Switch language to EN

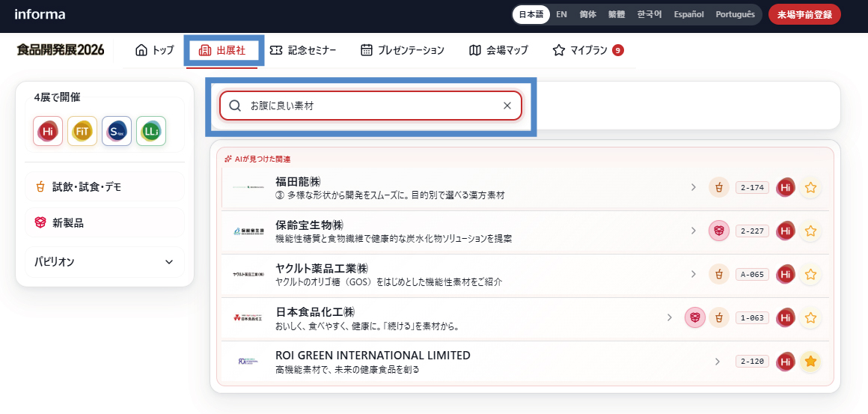click(x=561, y=15)
